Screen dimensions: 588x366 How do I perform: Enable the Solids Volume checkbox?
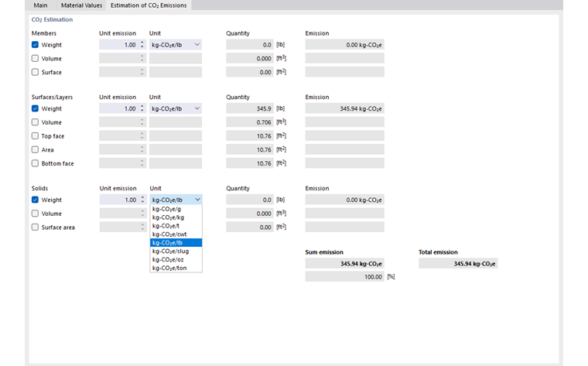tap(35, 214)
